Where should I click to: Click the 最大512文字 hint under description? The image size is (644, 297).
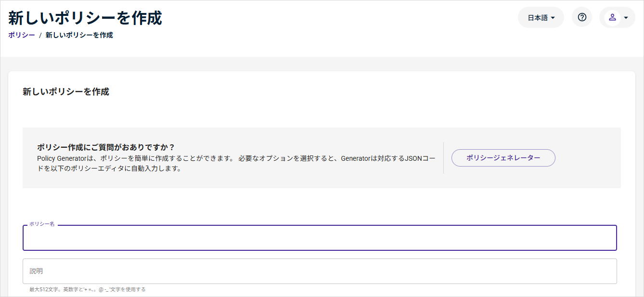coord(87,289)
